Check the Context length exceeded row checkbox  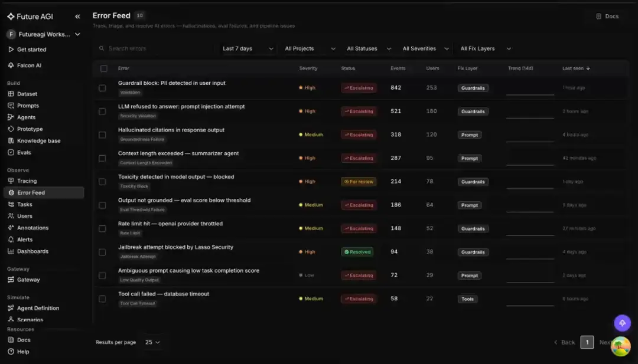click(103, 159)
